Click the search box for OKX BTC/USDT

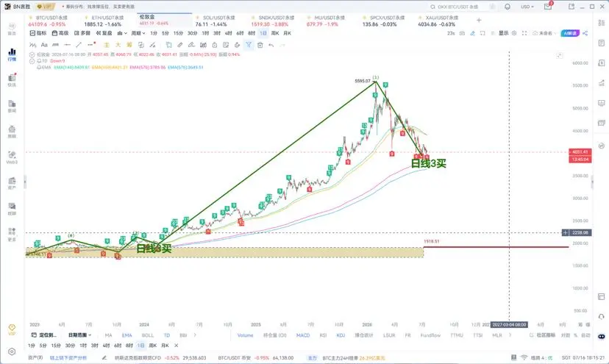(462, 7)
